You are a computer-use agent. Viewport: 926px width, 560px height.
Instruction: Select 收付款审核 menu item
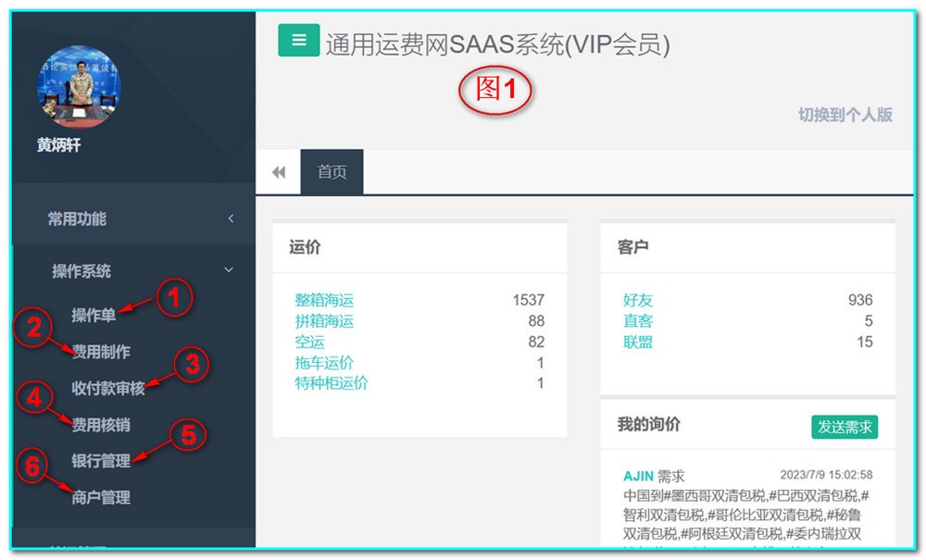(108, 388)
